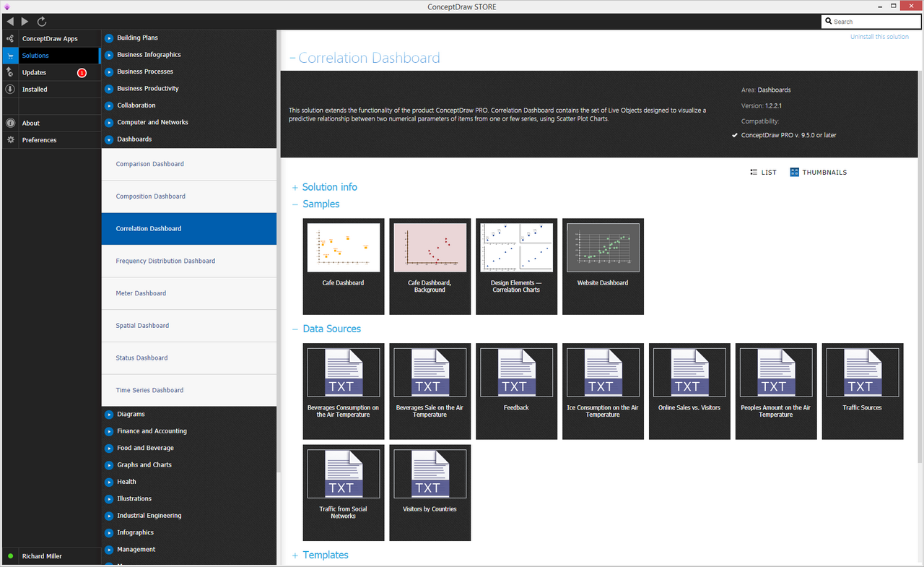
Task: Expand the Business Processes category
Action: [x=109, y=72]
